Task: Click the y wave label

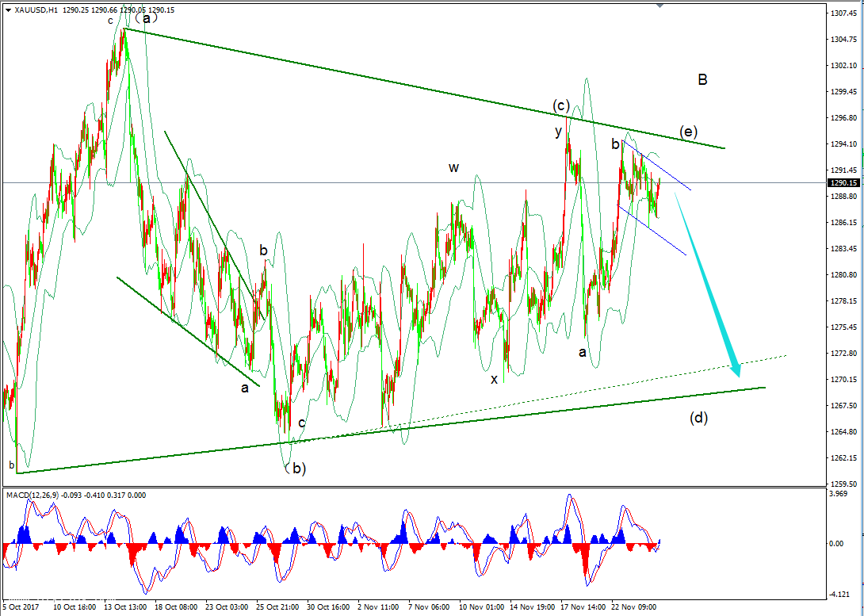Action: pyautogui.click(x=558, y=132)
